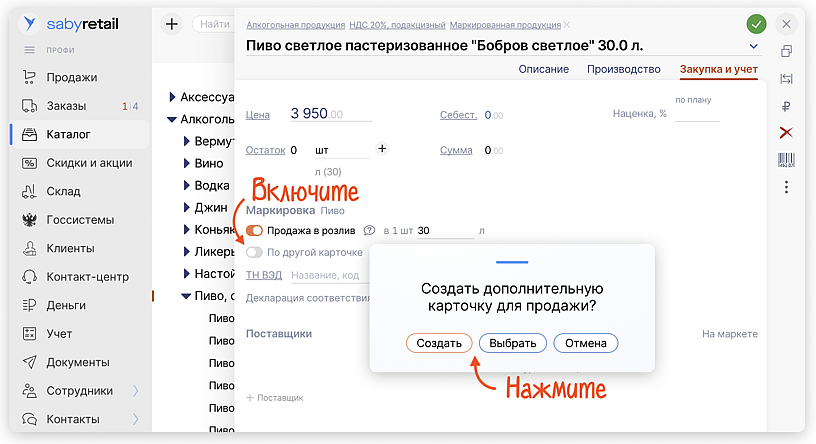Click the plus icon beside unit field
Screen dimensions: 816x444
(382, 149)
